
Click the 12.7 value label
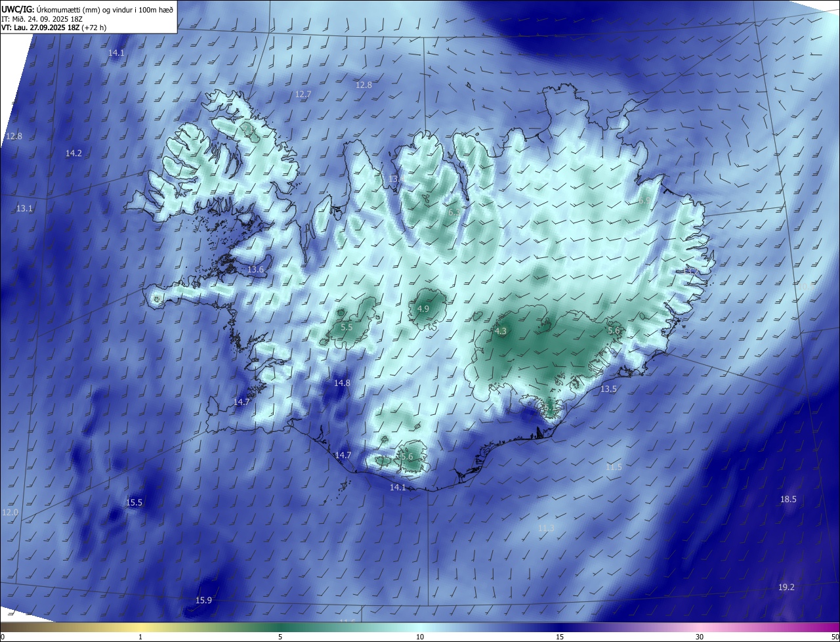[303, 94]
